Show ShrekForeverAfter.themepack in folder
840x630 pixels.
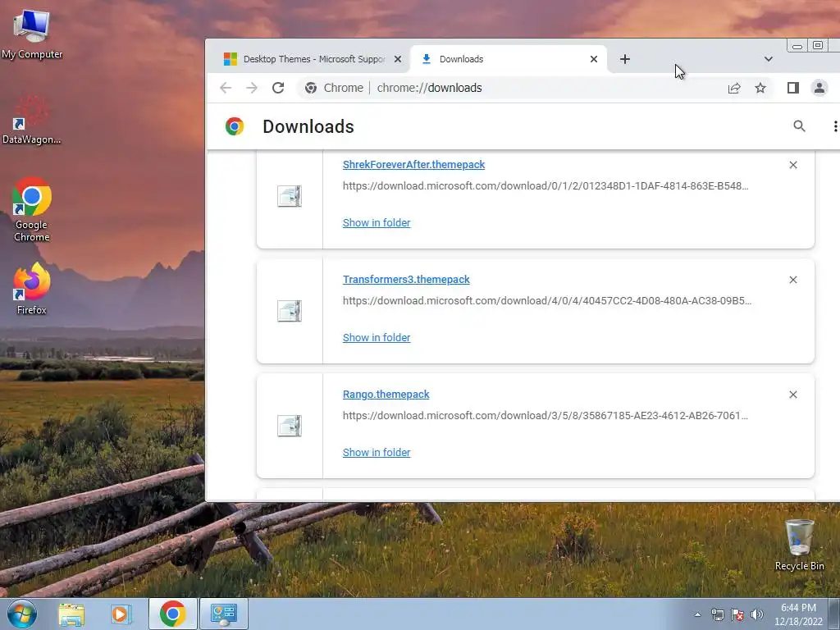376,223
